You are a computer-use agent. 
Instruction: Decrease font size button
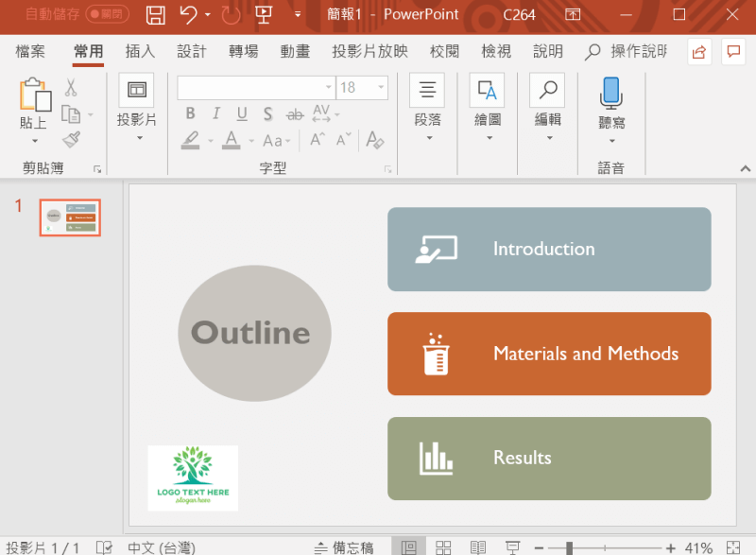(344, 140)
